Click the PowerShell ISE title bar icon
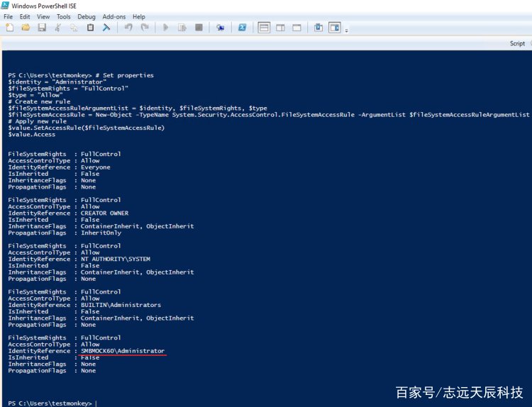The width and height of the screenshot is (532, 407). pyautogui.click(x=5, y=6)
